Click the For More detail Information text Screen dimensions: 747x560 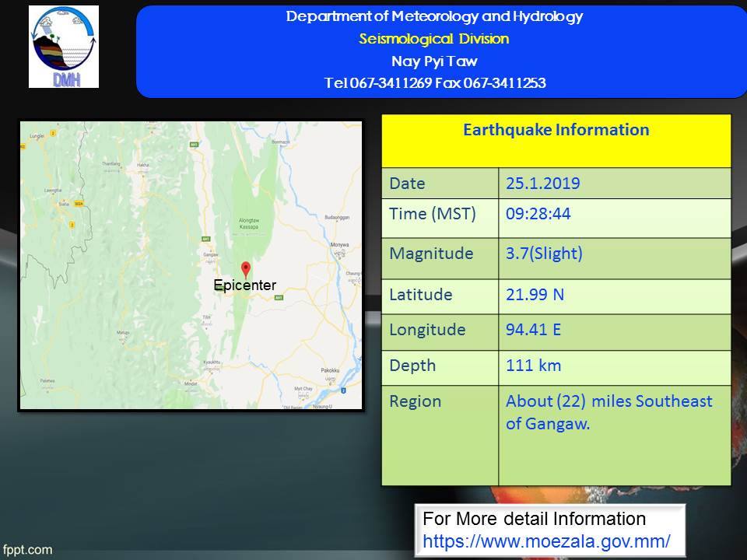click(x=534, y=519)
